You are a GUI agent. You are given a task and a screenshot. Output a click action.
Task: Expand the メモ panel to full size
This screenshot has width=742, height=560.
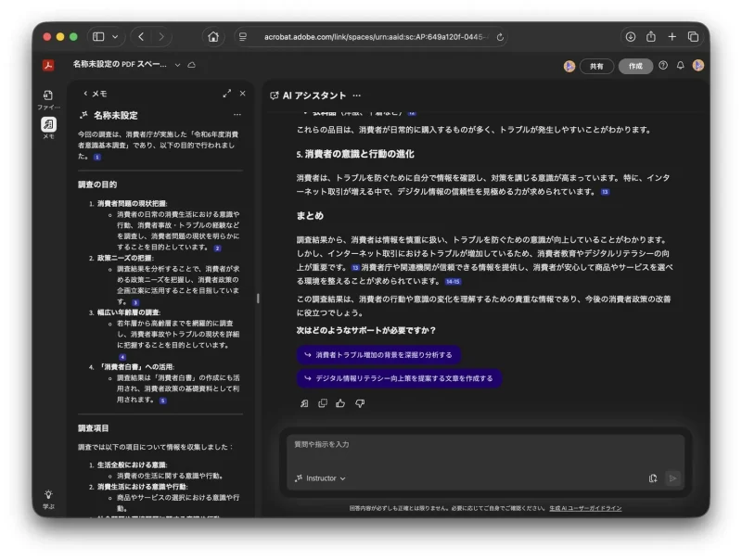[x=227, y=94]
